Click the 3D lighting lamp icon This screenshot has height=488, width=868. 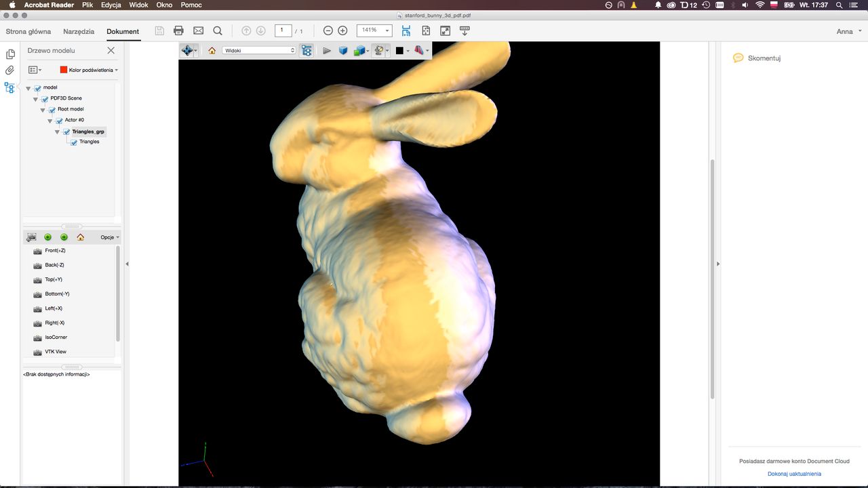pos(380,50)
